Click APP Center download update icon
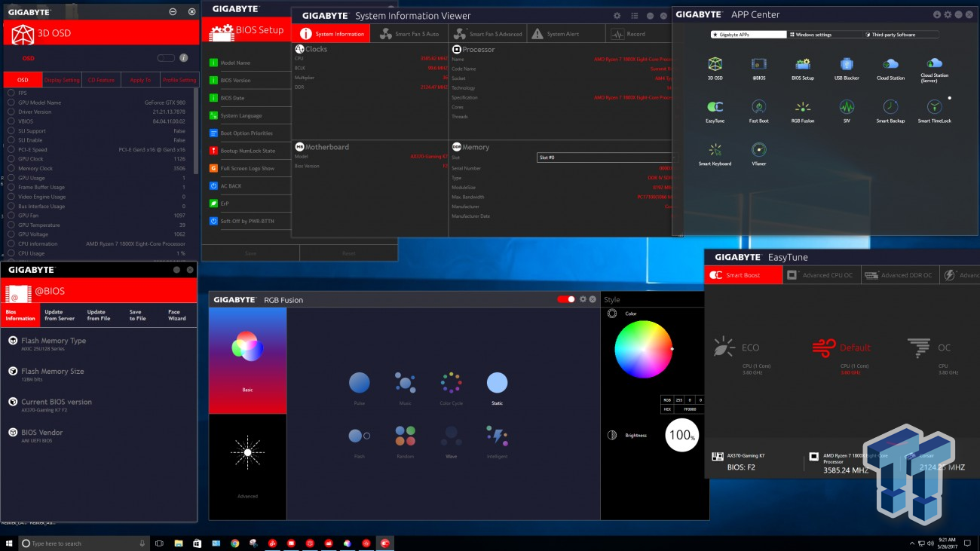The image size is (980, 551). click(937, 14)
